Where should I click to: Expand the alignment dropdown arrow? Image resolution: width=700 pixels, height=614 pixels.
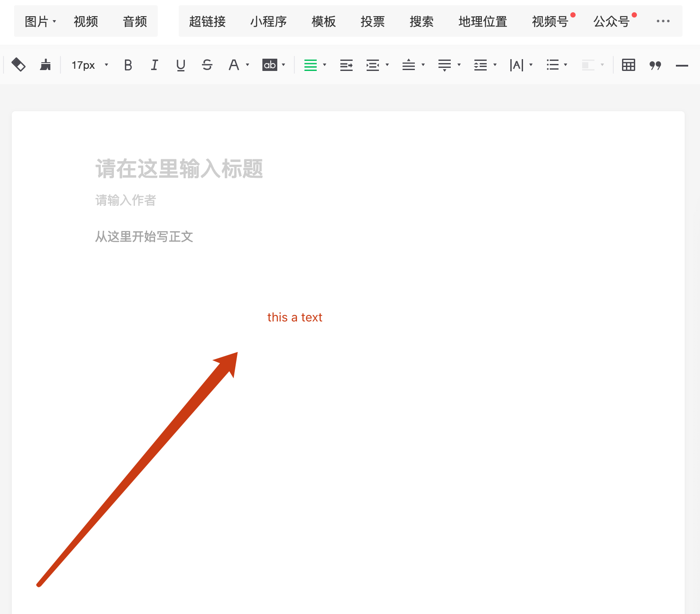(325, 65)
